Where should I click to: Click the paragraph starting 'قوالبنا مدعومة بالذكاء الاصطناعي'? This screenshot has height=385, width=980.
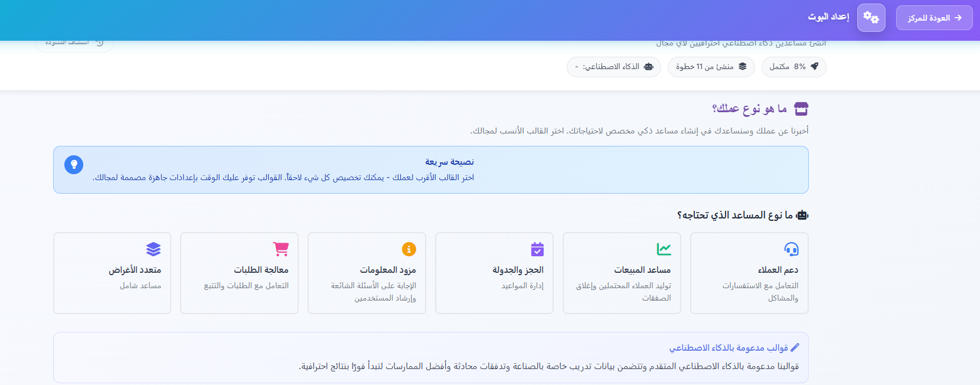click(x=549, y=366)
